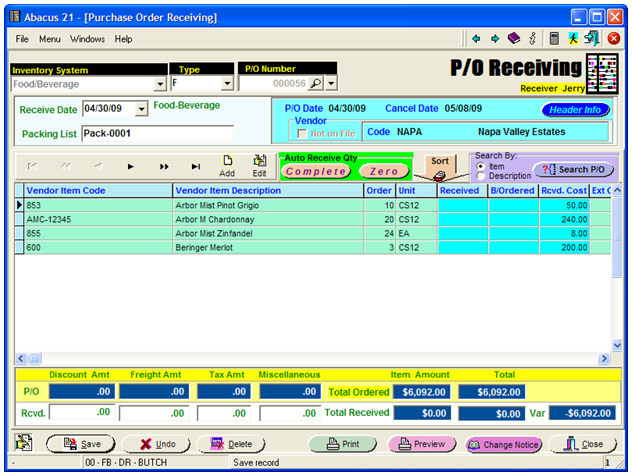This screenshot has width=632, height=476.
Task: Open the Receive Date dropdown calendar
Action: [x=140, y=109]
